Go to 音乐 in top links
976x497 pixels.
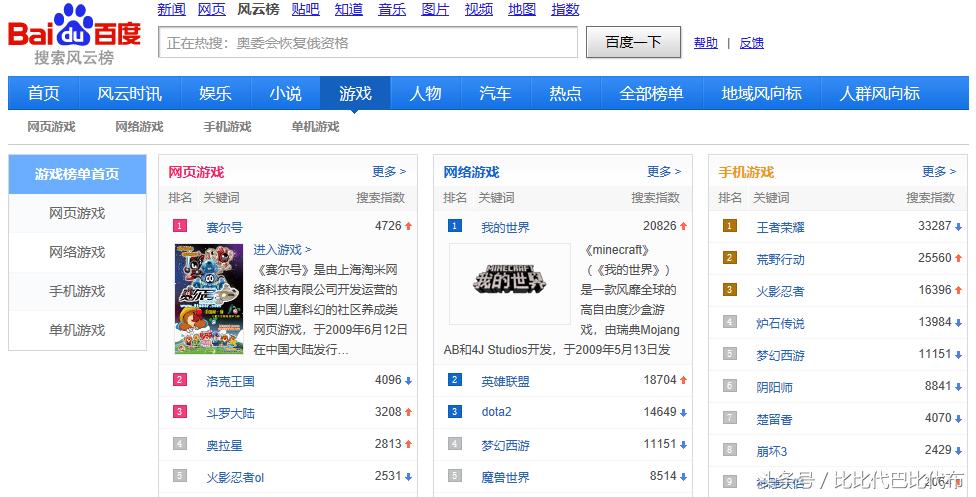(392, 9)
